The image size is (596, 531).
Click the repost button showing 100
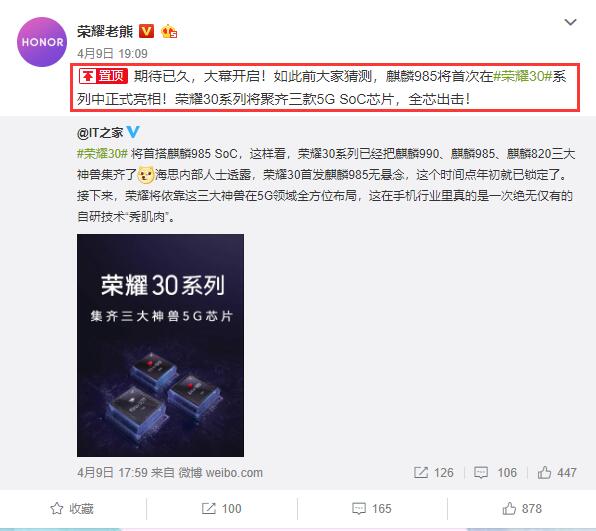tap(221, 508)
